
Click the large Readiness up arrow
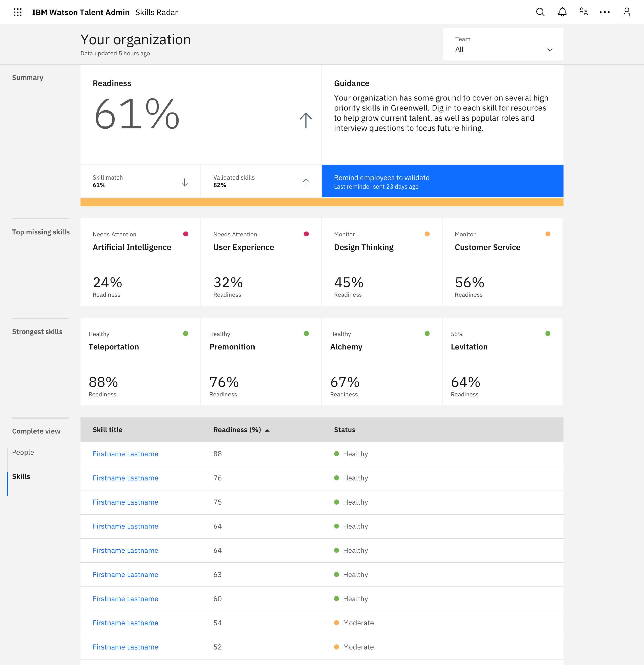coord(306,121)
